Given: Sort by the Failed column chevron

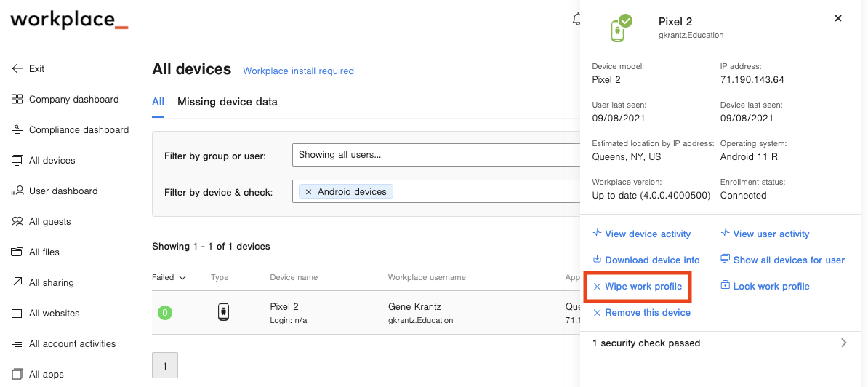Looking at the screenshot, I should point(182,277).
